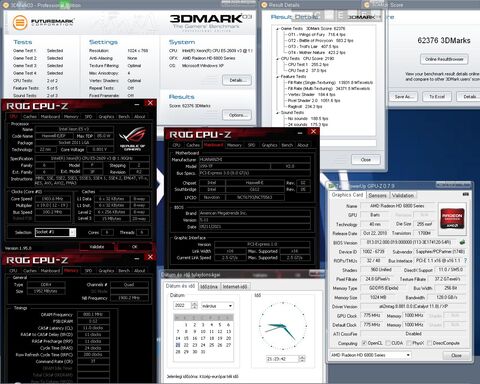Open the Socket #1 selection dropdown in CPU-Z
This screenshot has width=480, height=384.
tap(72, 232)
